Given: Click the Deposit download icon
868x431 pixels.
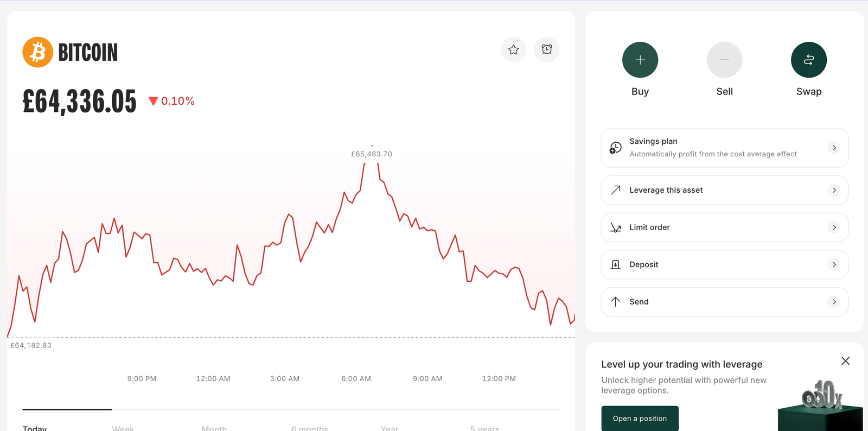Looking at the screenshot, I should (615, 264).
